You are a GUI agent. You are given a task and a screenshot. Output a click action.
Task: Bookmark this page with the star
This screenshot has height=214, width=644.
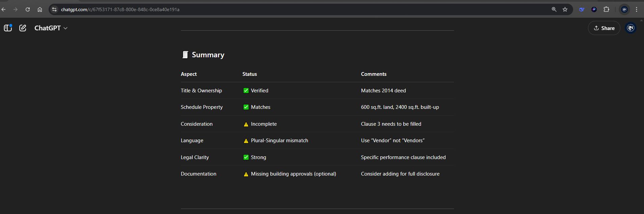(565, 9)
